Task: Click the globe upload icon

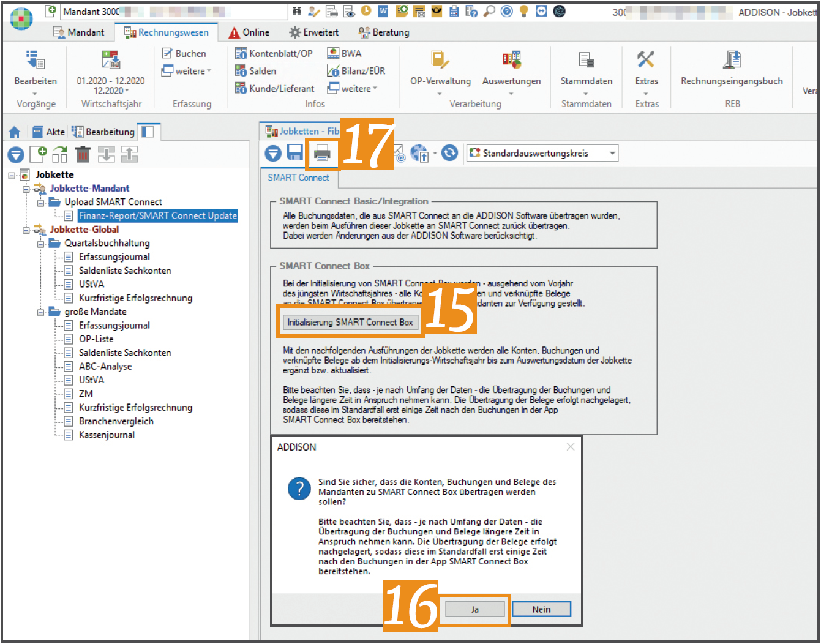Action: coord(419,152)
